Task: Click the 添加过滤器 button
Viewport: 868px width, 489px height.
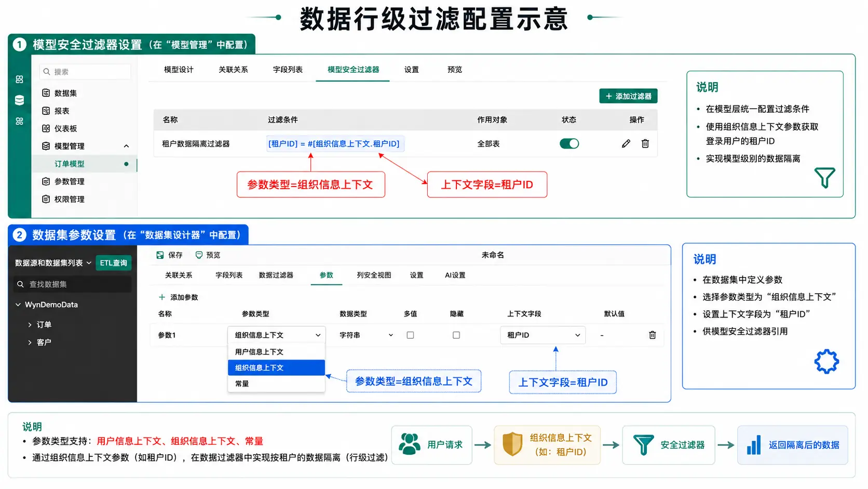Action: tap(628, 96)
